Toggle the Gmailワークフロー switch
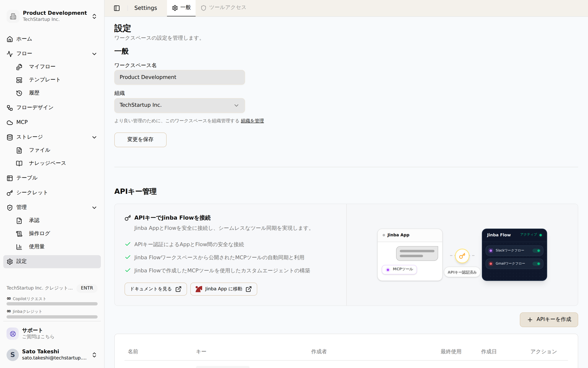Image resolution: width=588 pixels, height=368 pixels. 537,264
